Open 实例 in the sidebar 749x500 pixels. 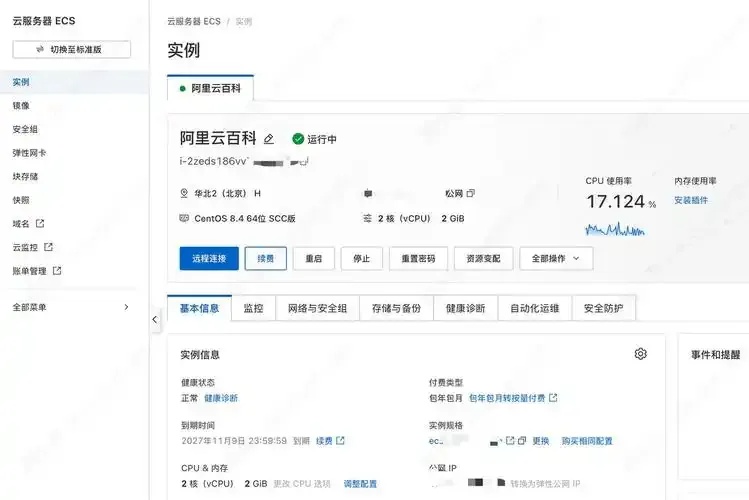pyautogui.click(x=74, y=82)
